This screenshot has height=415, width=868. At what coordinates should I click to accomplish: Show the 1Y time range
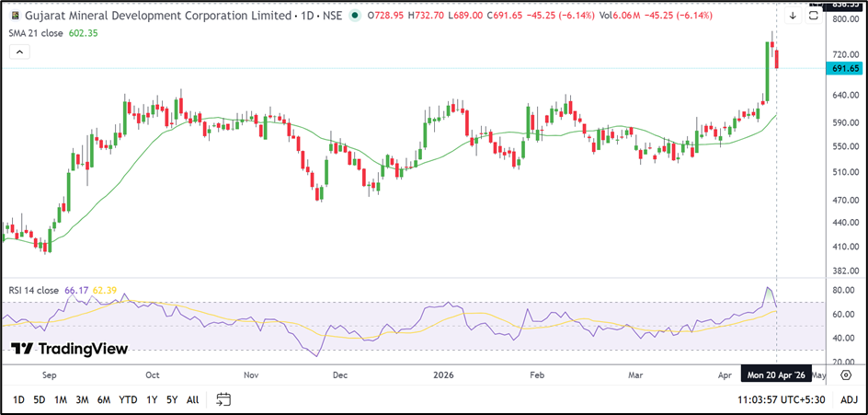pyautogui.click(x=150, y=399)
